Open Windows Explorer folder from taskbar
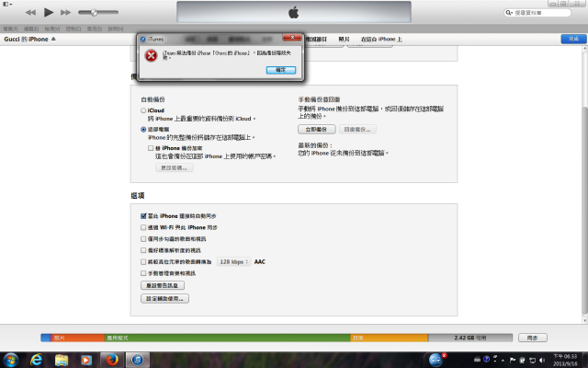This screenshot has width=588, height=368. click(62, 360)
